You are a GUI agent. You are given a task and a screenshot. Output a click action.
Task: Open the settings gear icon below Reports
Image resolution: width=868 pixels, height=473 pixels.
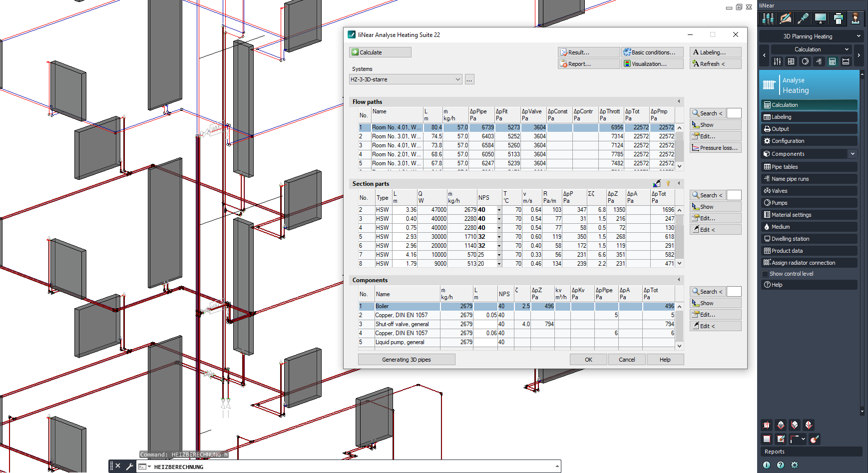[x=795, y=465]
